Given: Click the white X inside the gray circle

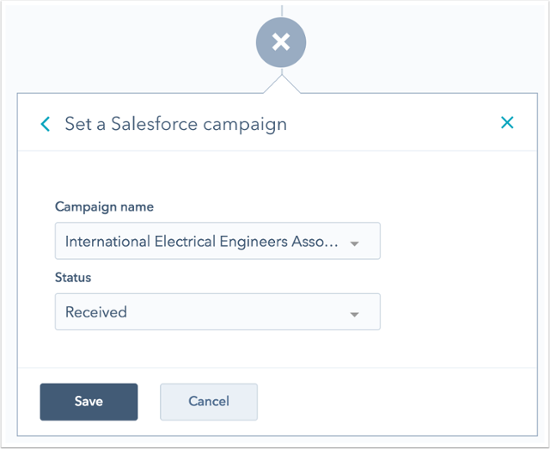Looking at the screenshot, I should click(281, 42).
